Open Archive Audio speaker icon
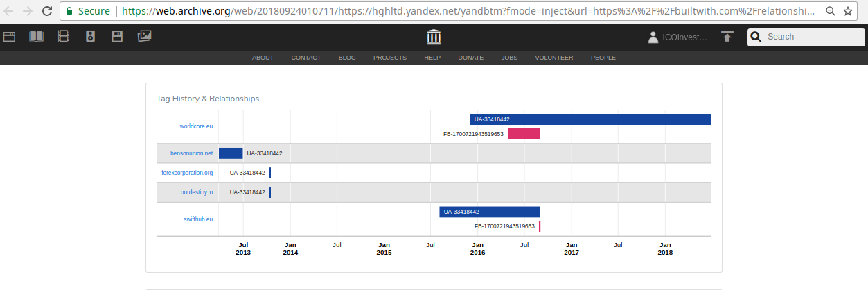This screenshot has width=868, height=290. (x=90, y=37)
